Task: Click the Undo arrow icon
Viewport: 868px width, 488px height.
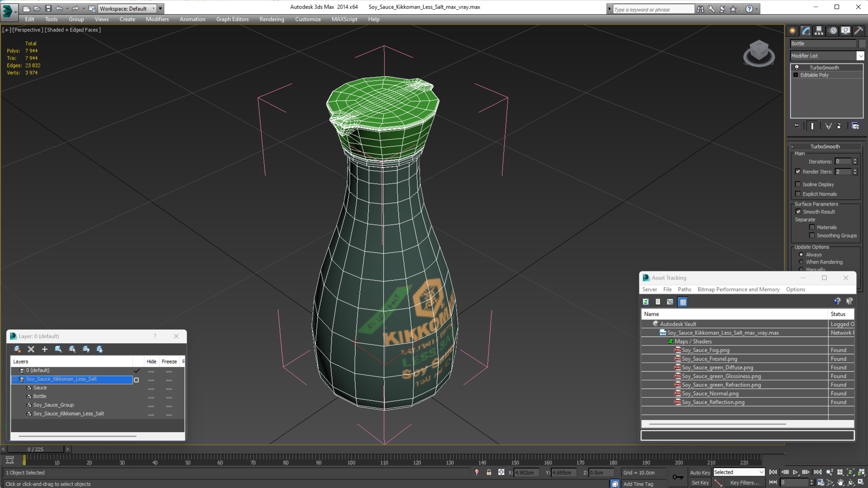Action: [x=59, y=9]
